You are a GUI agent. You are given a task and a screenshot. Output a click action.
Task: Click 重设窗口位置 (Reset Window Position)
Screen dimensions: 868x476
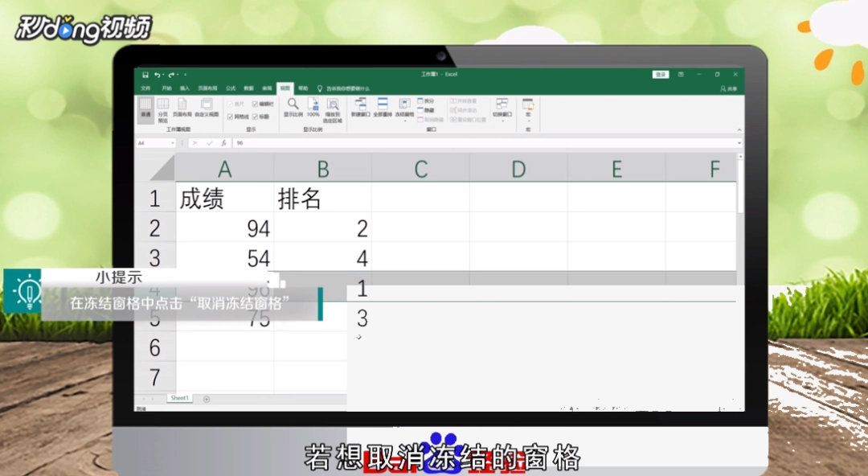coord(469,119)
